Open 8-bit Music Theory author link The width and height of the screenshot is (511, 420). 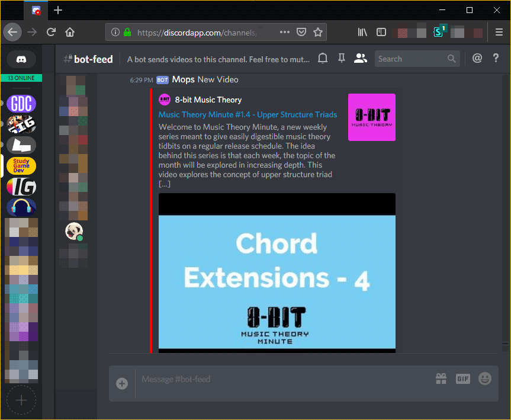pyautogui.click(x=208, y=100)
